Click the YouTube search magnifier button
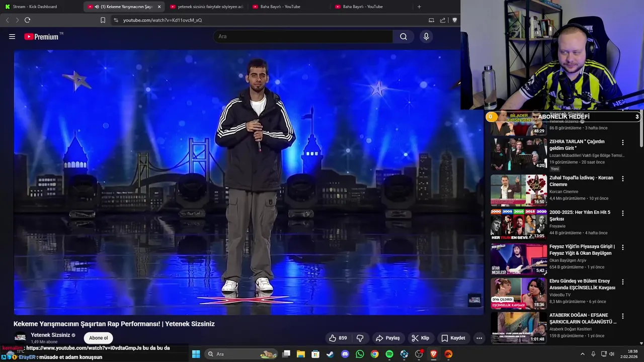This screenshot has width=644, height=362. (x=404, y=37)
